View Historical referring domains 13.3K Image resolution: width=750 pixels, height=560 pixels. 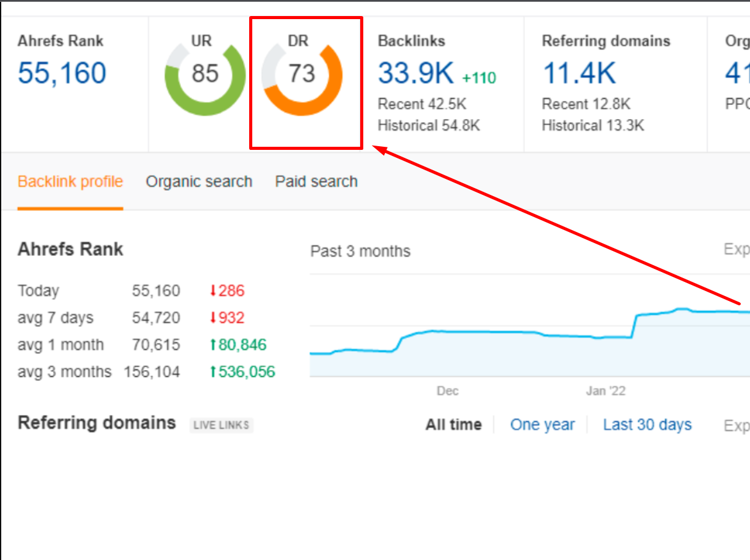click(x=593, y=125)
